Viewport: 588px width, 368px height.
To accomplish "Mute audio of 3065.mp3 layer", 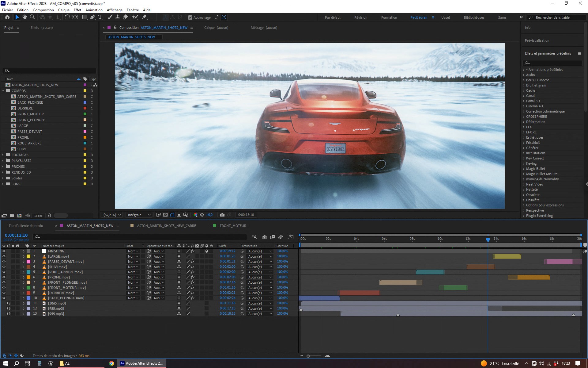I will coord(9,303).
